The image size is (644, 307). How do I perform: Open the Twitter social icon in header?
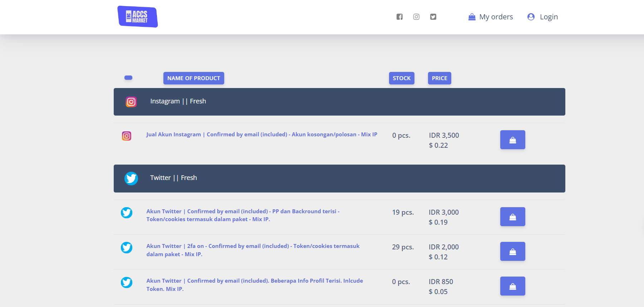433,17
